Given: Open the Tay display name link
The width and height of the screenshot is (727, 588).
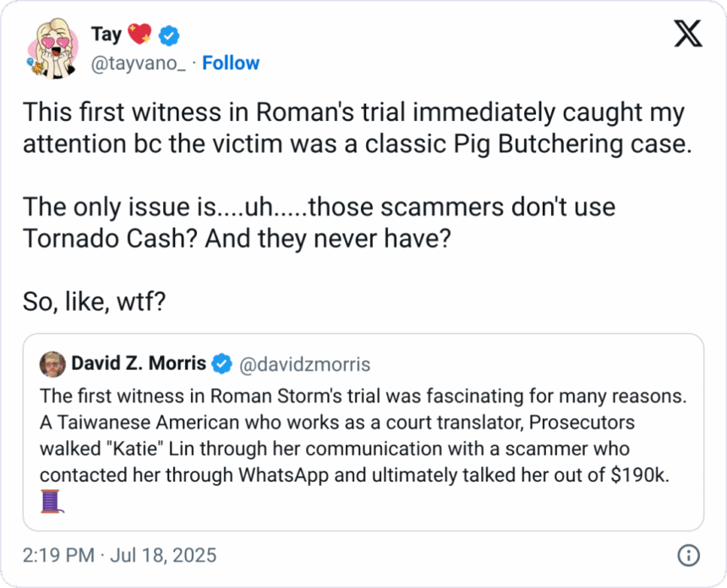Looking at the screenshot, I should click(106, 35).
